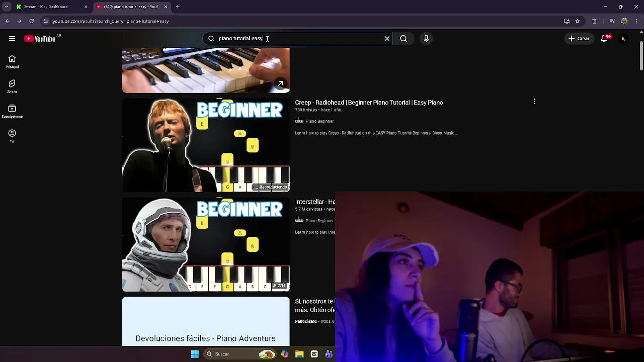This screenshot has height=362, width=644.
Task: Click the trash can extension icon
Action: coord(594,21)
